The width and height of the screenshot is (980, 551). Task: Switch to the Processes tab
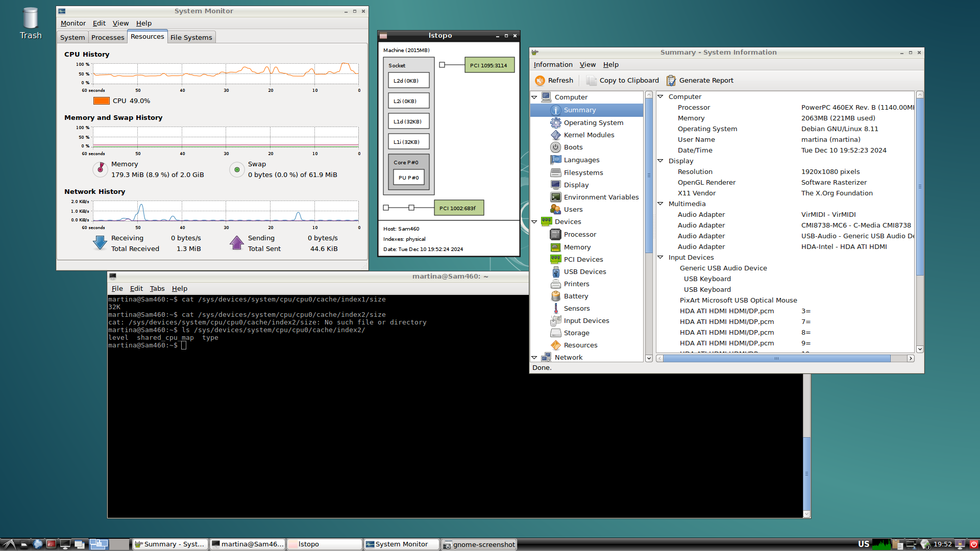pyautogui.click(x=108, y=37)
